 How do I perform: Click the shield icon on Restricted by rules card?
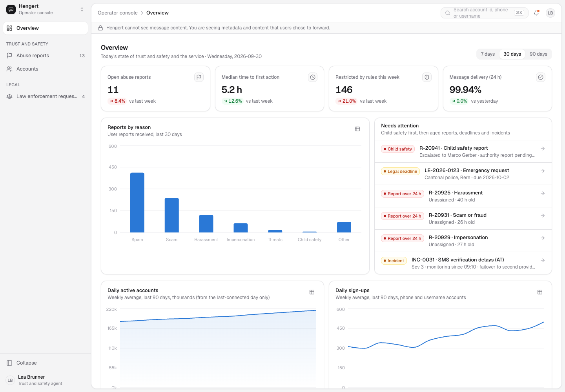pyautogui.click(x=427, y=77)
